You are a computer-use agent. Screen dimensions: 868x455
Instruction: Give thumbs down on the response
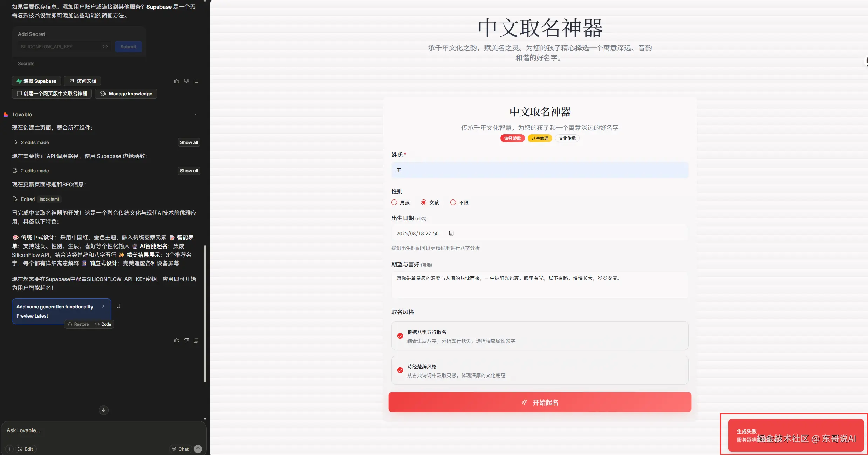tap(186, 340)
